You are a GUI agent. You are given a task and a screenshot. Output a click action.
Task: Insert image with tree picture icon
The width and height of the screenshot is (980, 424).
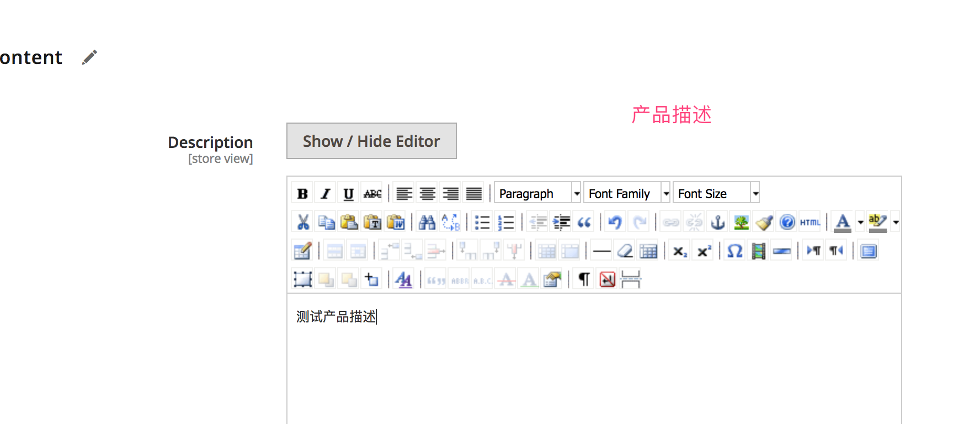741,222
